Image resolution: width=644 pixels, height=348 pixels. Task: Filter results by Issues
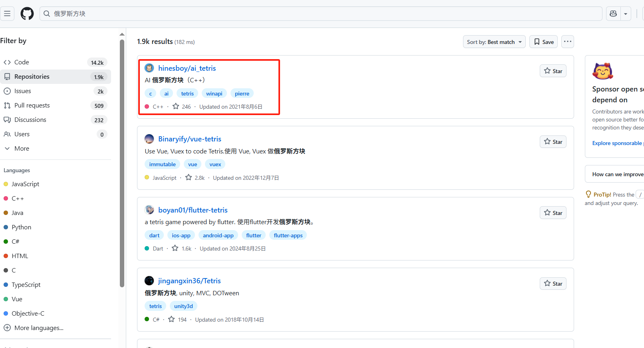pyautogui.click(x=55, y=91)
